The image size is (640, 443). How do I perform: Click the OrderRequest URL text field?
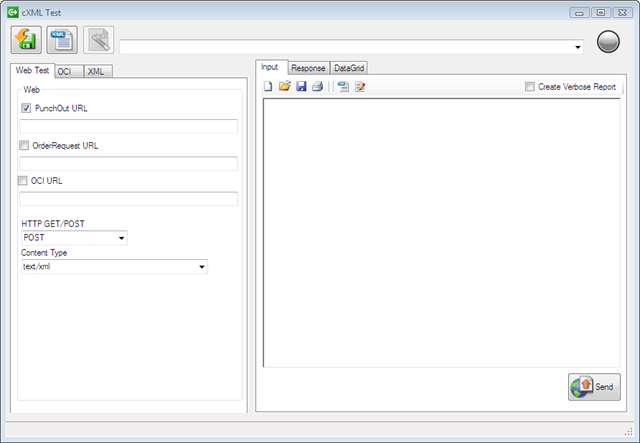click(x=129, y=163)
